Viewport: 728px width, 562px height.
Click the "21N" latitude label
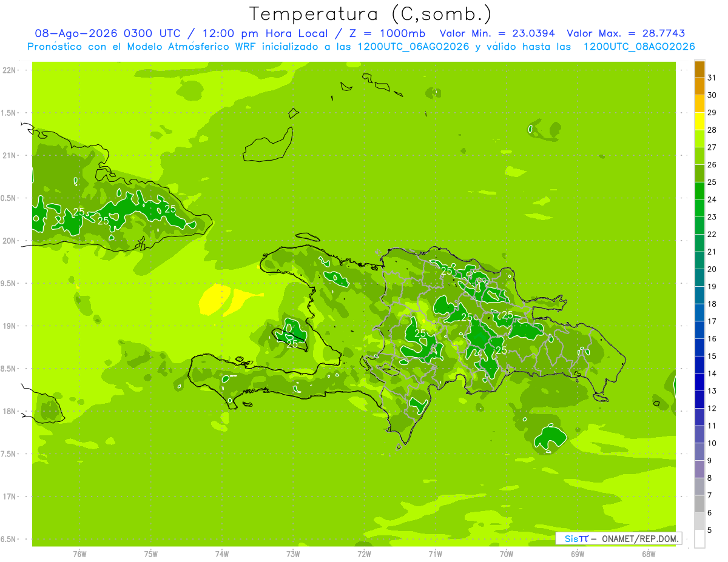tap(8, 155)
